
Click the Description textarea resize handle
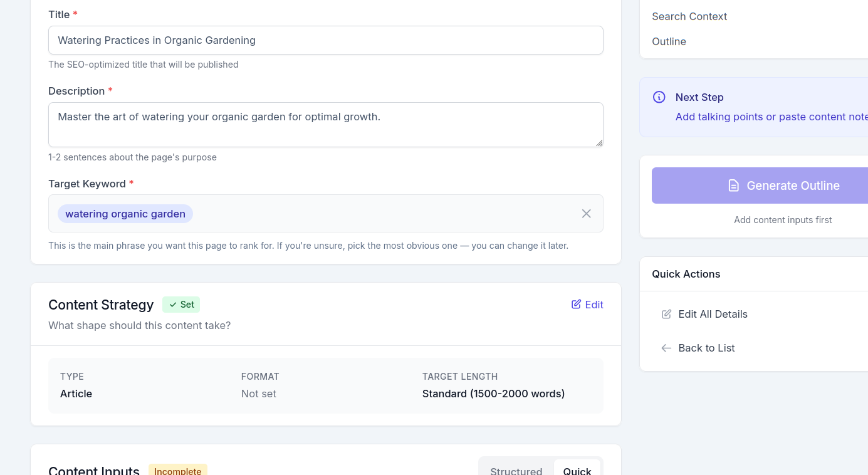coord(599,143)
